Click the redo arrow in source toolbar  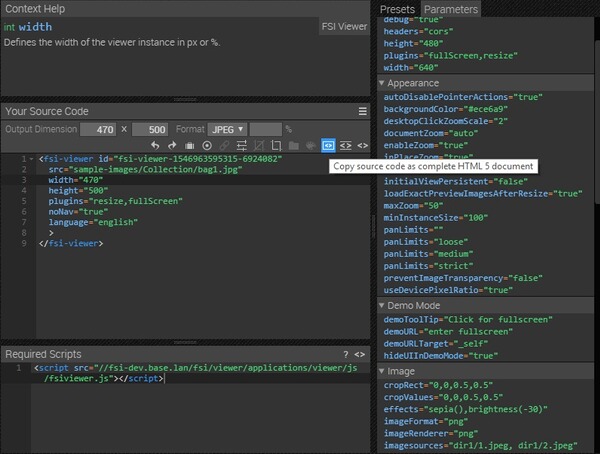[x=172, y=146]
